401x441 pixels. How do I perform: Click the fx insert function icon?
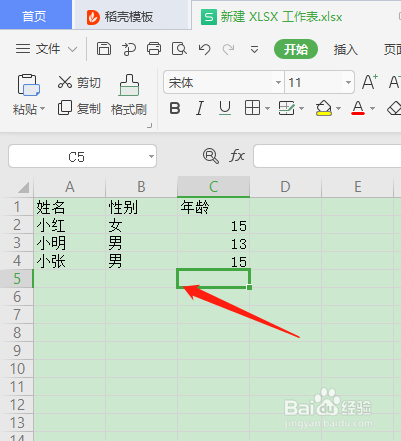(x=237, y=156)
